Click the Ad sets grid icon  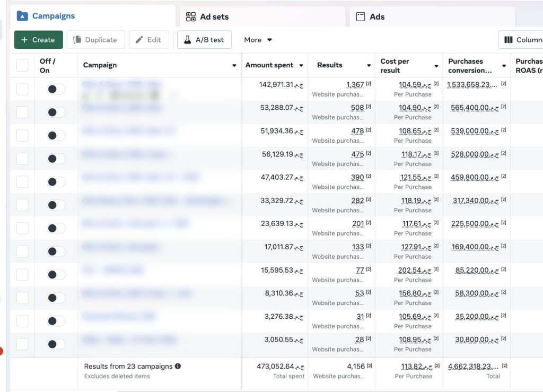(x=191, y=17)
